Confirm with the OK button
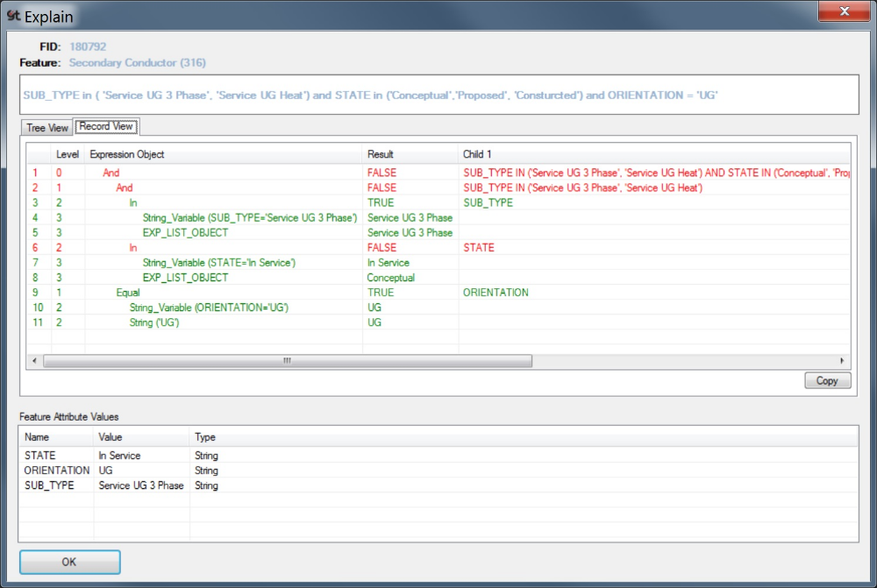The image size is (877, 588). tap(69, 562)
